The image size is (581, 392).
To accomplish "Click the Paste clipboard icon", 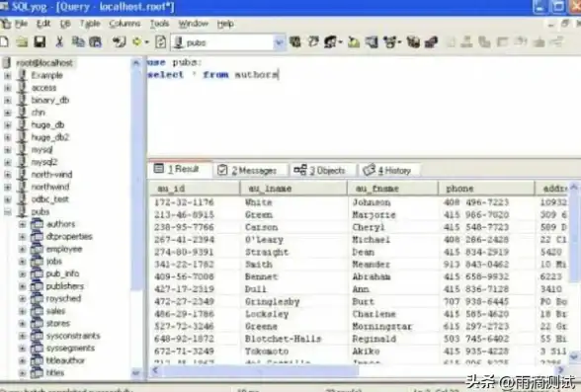I will pyautogui.click(x=95, y=42).
